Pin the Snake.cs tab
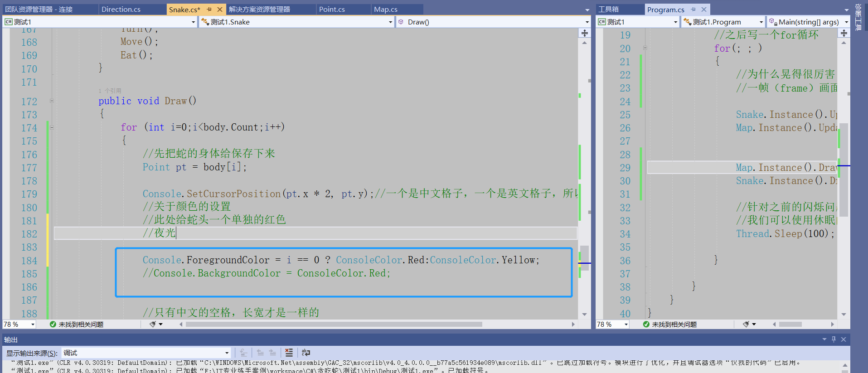The image size is (868, 373). pyautogui.click(x=209, y=10)
